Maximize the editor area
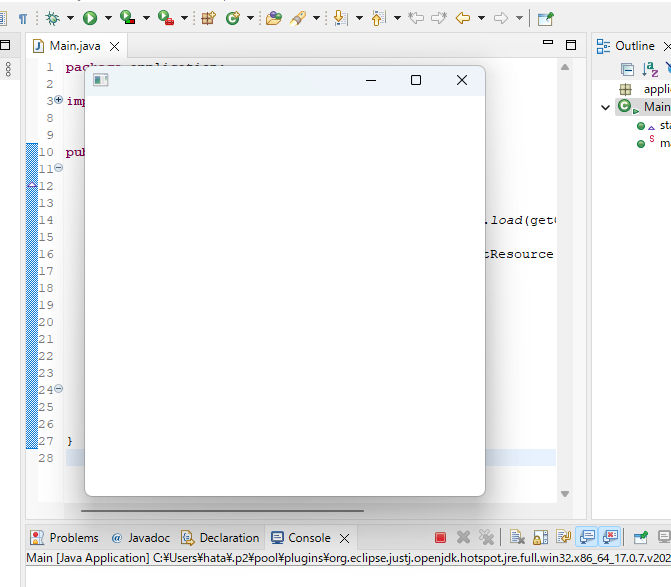671x587 pixels. 571,45
